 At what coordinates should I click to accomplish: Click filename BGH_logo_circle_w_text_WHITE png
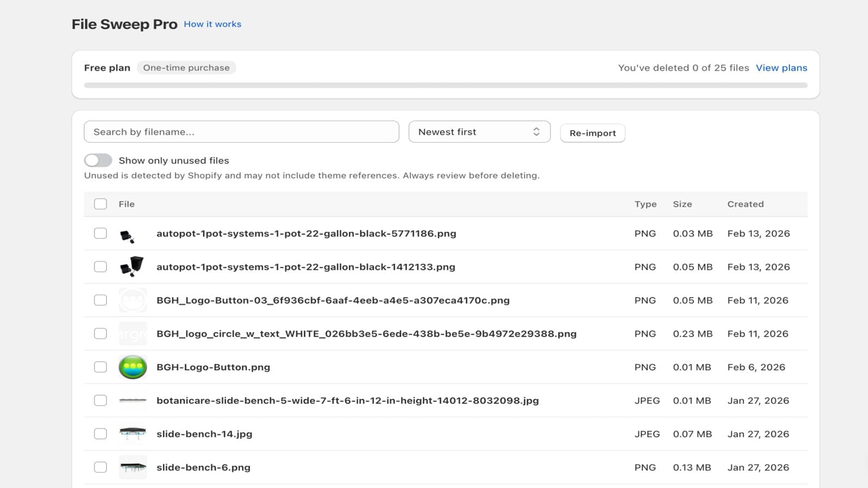[x=367, y=333]
